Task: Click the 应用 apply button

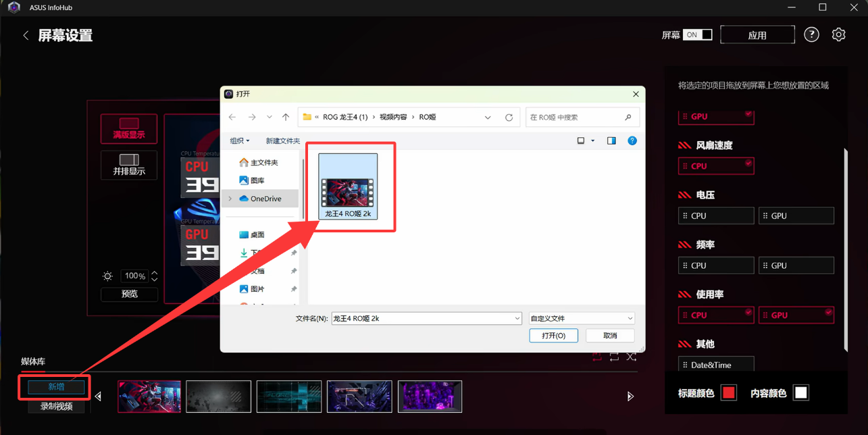Action: [x=757, y=35]
